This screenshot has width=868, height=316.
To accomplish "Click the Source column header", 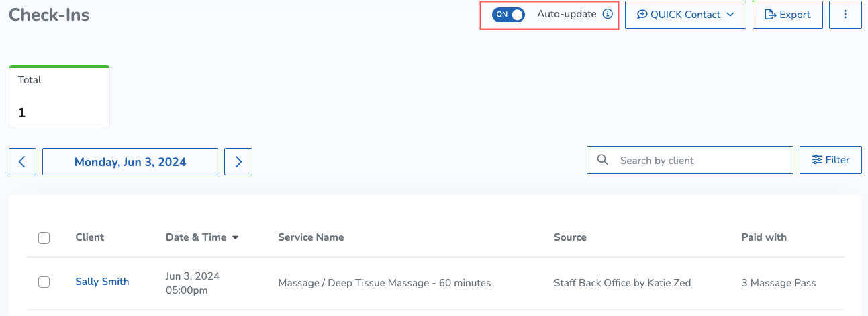I will [x=570, y=237].
